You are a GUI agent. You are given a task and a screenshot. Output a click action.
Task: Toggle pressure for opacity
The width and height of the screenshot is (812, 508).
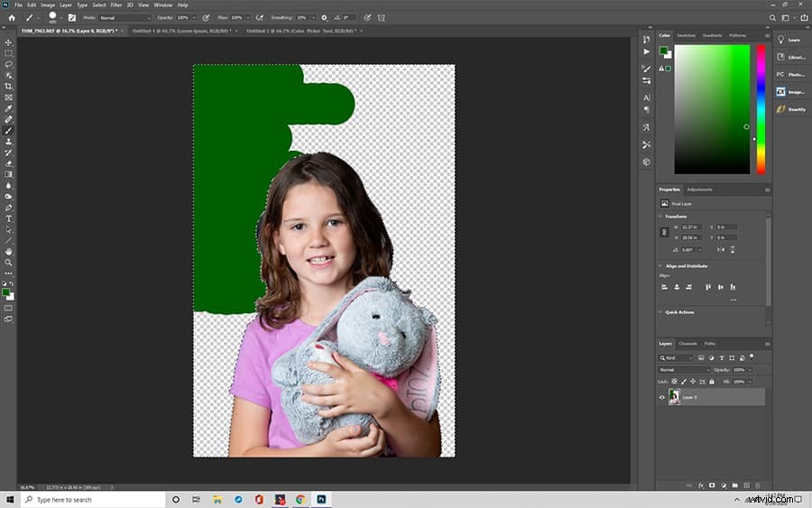(x=206, y=18)
